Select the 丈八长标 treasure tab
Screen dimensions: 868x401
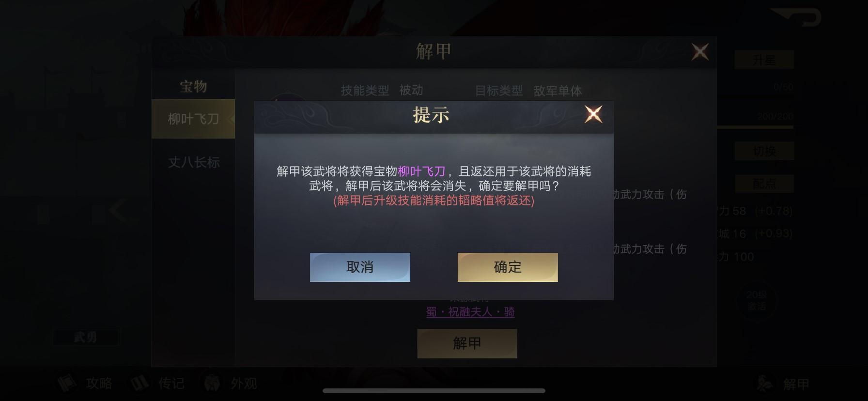point(193,162)
